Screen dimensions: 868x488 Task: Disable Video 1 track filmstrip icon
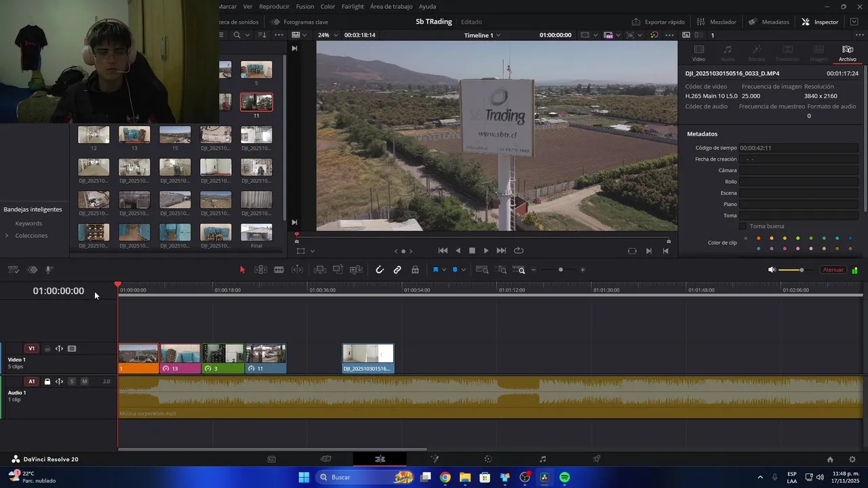coord(72,348)
